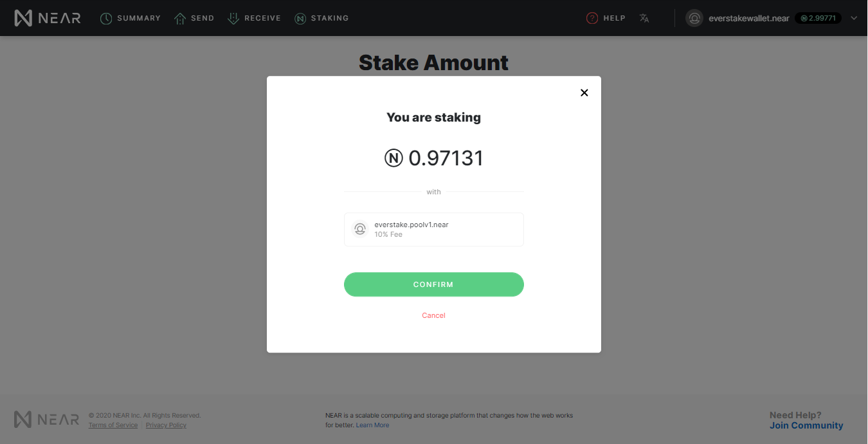
Task: Click the Send arrow icon
Action: tap(180, 19)
